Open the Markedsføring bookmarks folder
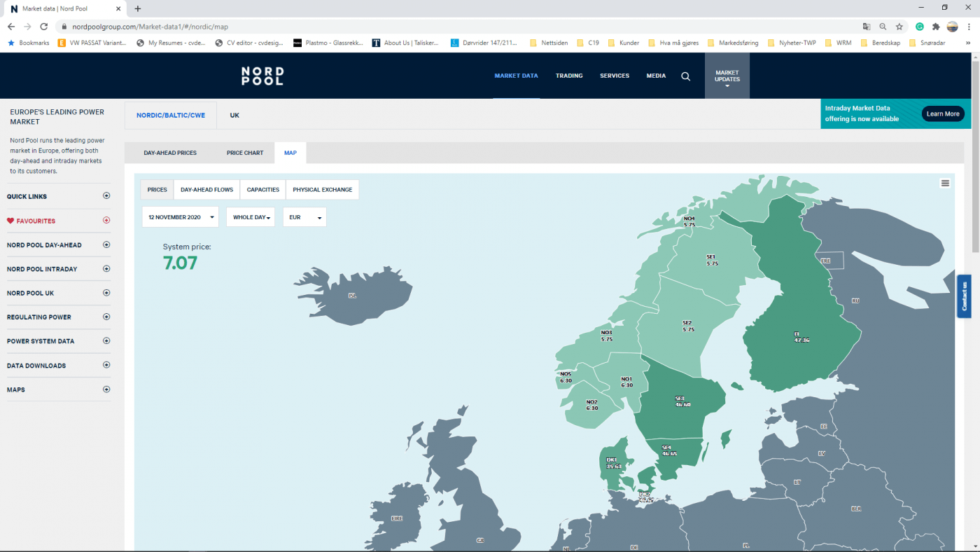The image size is (980, 552). click(733, 43)
